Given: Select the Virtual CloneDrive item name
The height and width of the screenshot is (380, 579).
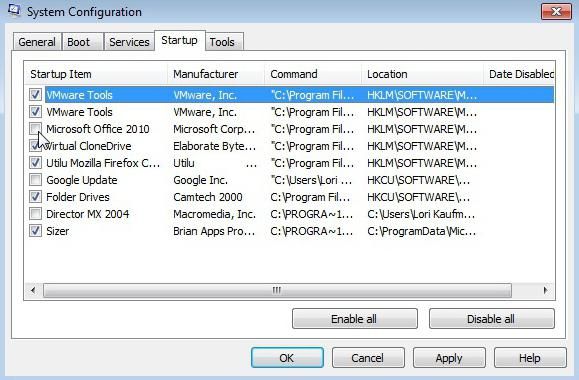Looking at the screenshot, I should click(89, 146).
